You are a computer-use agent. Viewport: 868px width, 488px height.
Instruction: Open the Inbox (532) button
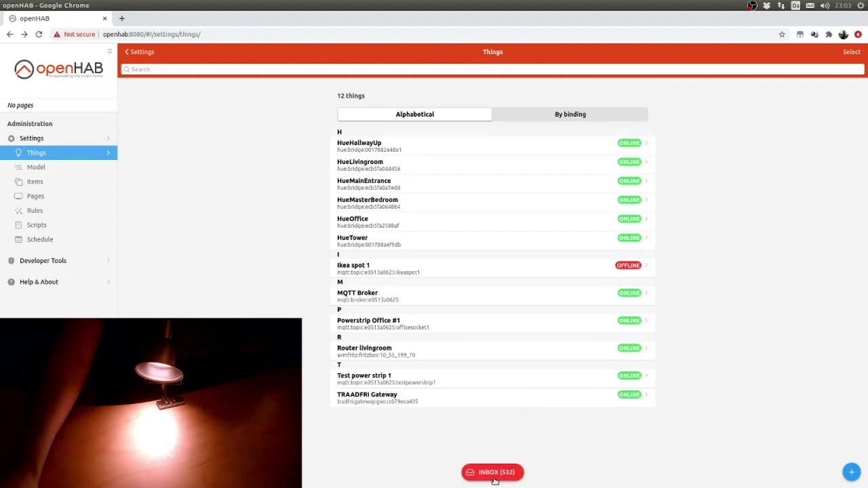pos(492,472)
